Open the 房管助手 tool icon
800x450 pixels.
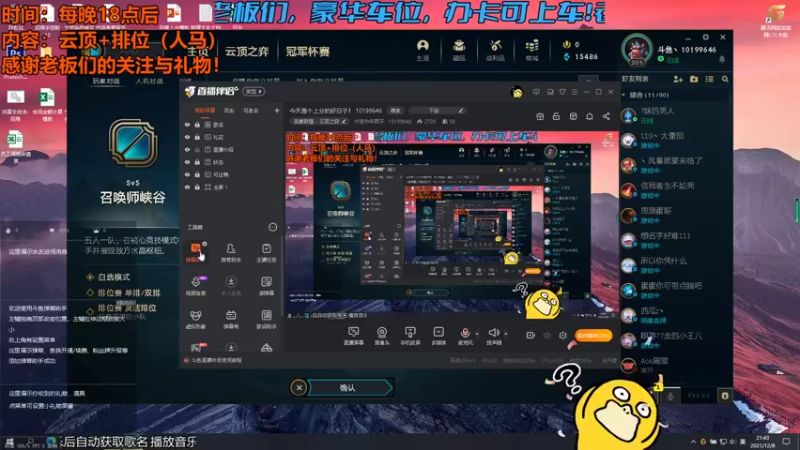(231, 253)
